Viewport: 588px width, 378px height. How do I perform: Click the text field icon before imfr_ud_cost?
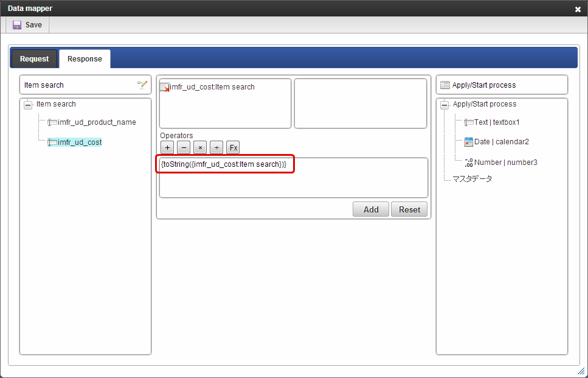tap(52, 142)
